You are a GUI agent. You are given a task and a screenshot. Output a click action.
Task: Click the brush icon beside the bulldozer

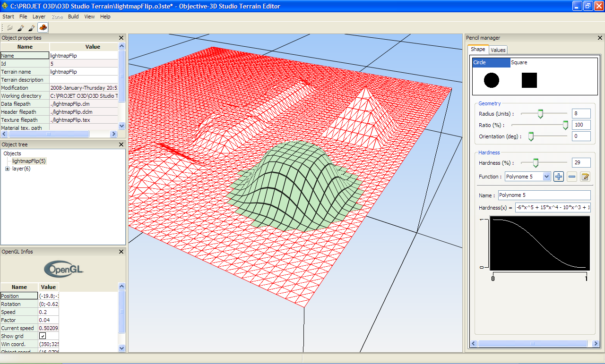tap(31, 28)
